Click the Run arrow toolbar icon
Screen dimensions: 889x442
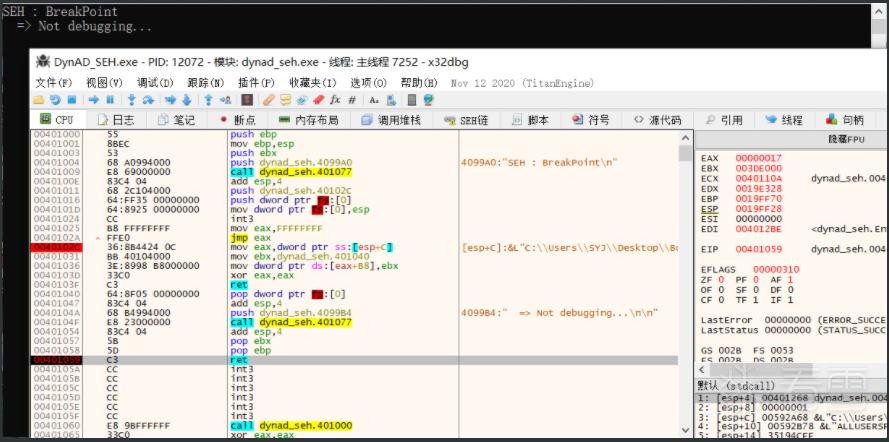(x=94, y=100)
